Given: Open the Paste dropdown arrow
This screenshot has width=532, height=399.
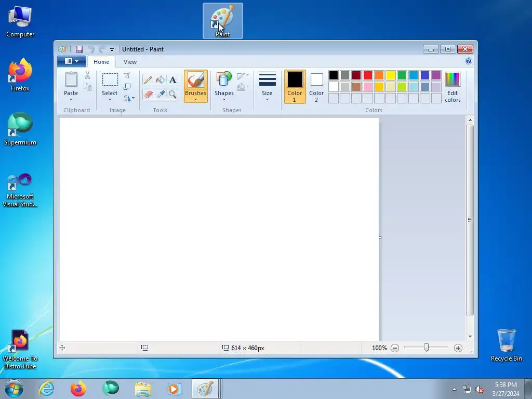Looking at the screenshot, I should tap(71, 99).
